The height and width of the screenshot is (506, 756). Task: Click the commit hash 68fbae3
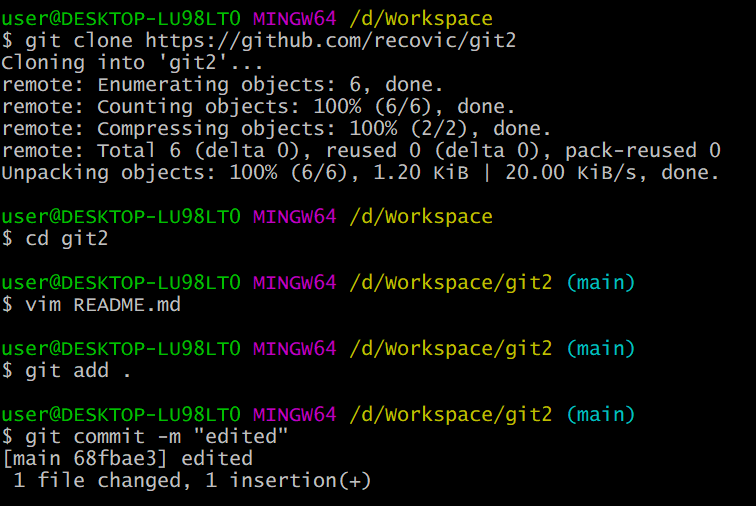(115, 459)
